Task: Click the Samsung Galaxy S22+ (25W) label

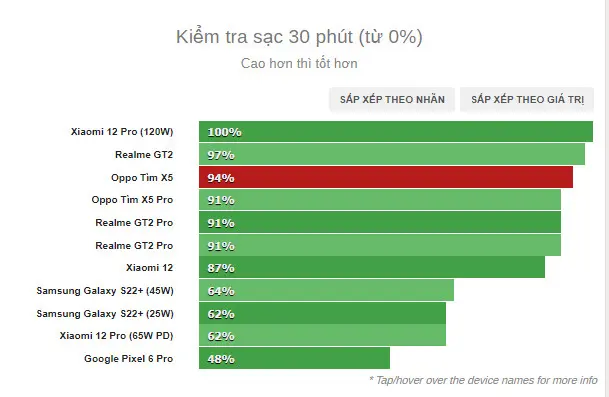Action: (x=105, y=313)
